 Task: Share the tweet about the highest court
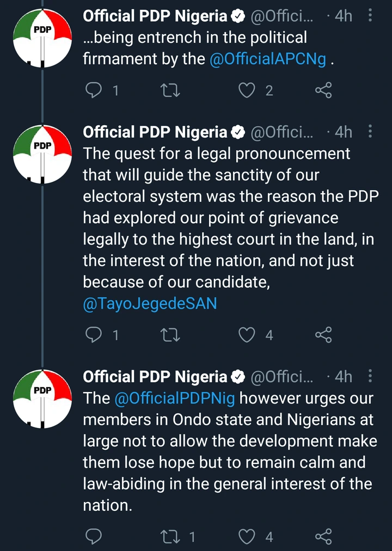click(324, 335)
